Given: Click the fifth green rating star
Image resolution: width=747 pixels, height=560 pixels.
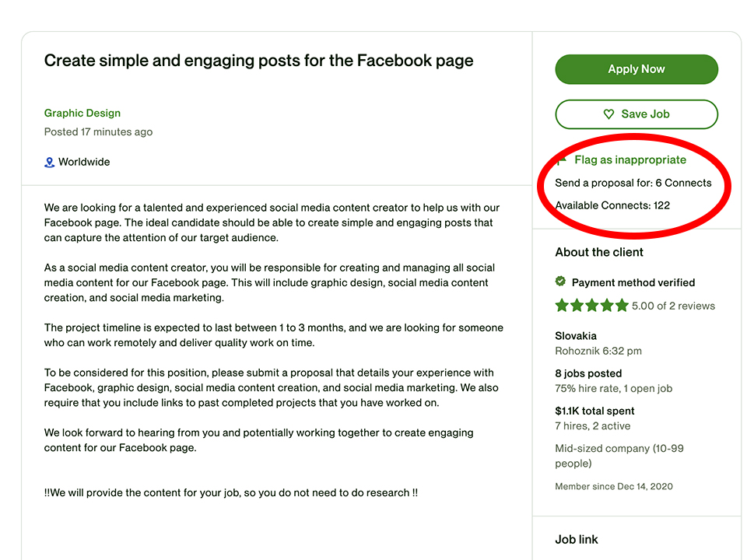Looking at the screenshot, I should point(622,305).
